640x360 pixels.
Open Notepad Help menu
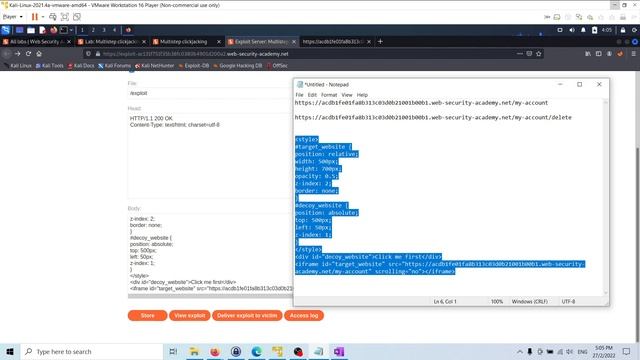coord(362,95)
